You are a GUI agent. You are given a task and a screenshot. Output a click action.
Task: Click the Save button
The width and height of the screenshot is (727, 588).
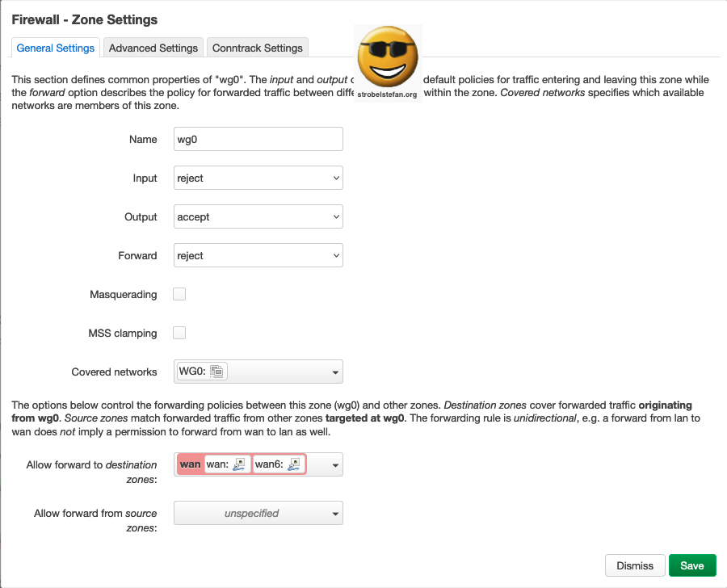coord(692,565)
